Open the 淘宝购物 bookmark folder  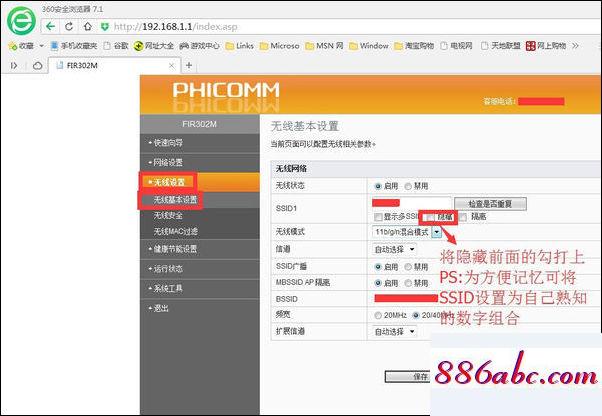click(414, 46)
